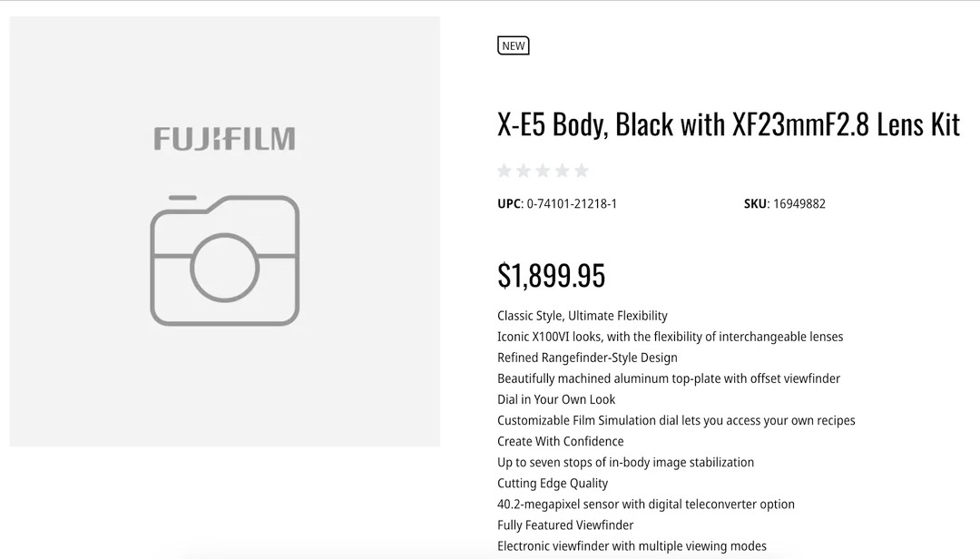Click the "Refined Rangefinder-Style Design" line

(x=587, y=358)
